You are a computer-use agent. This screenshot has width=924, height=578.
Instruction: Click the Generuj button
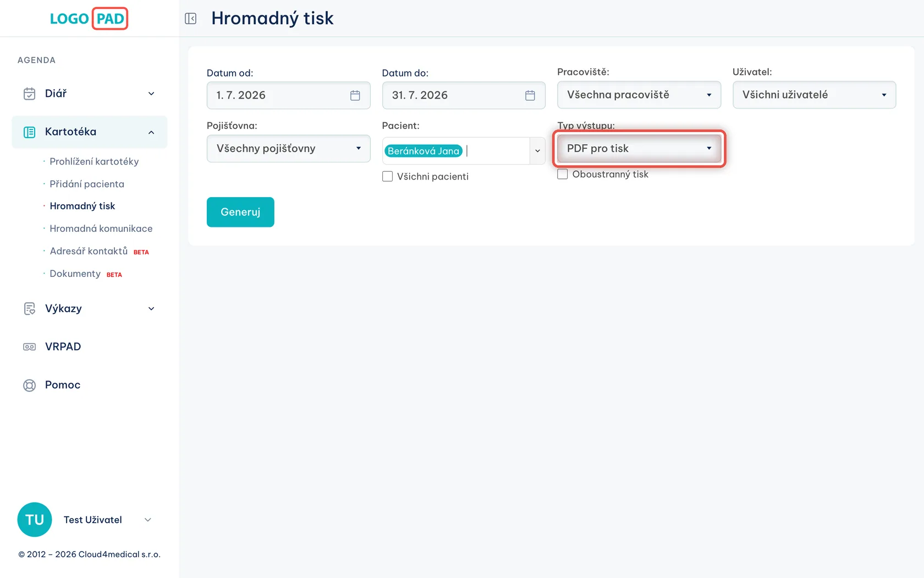(x=240, y=212)
